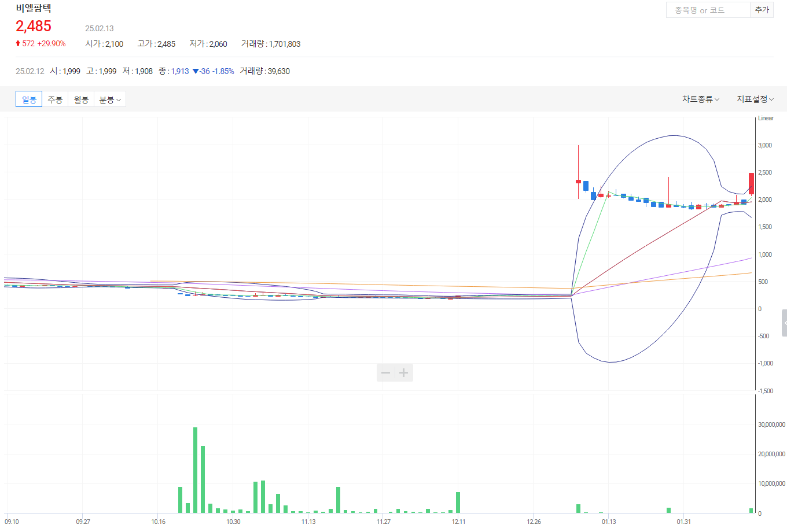The height and width of the screenshot is (532, 787).
Task: Click the 비엘팜텍 stock name
Action: [x=34, y=8]
